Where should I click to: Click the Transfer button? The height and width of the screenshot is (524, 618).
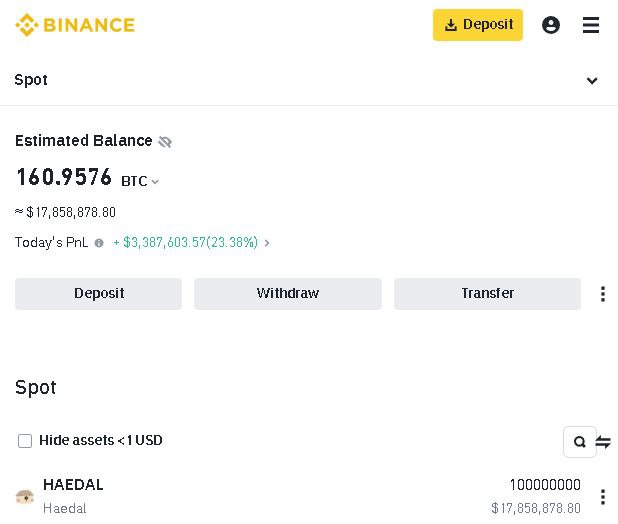[487, 294]
